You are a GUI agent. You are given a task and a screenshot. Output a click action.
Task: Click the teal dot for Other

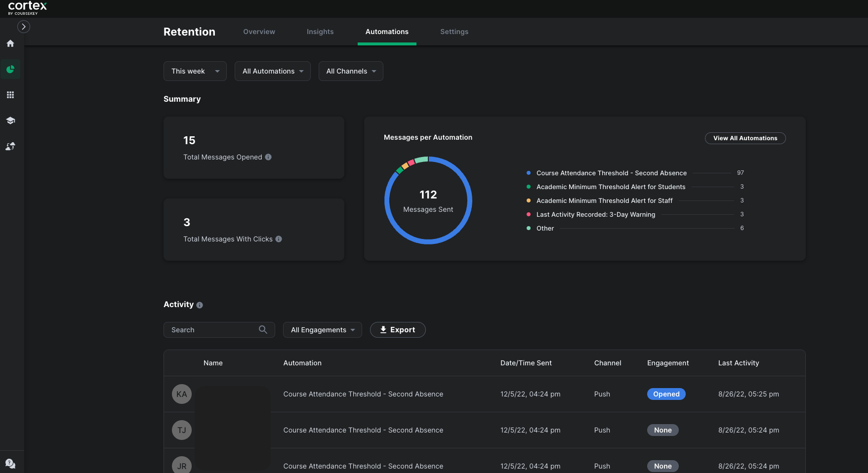coord(529,228)
